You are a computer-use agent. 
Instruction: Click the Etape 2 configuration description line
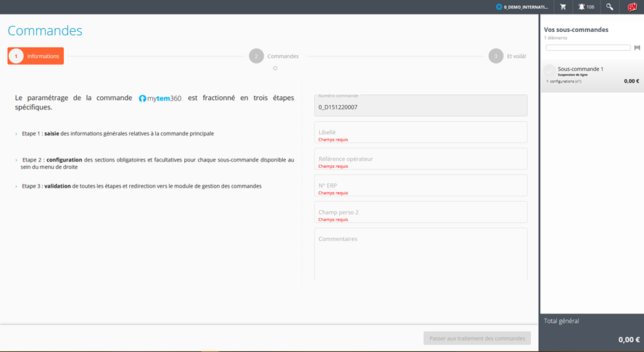(x=157, y=163)
